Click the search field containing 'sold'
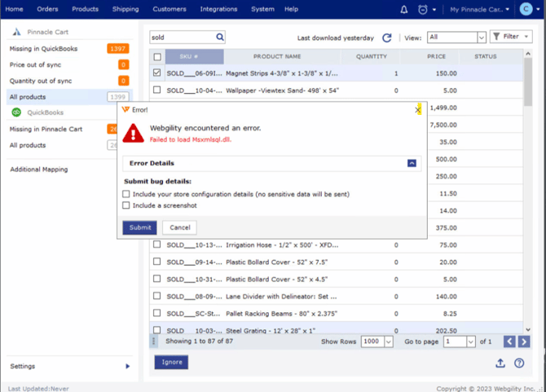 tap(181, 37)
